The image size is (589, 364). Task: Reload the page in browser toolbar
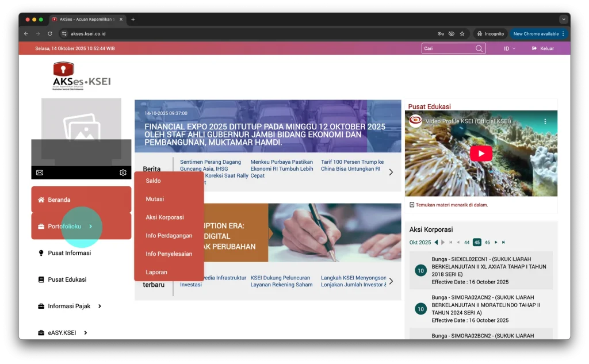click(x=50, y=34)
